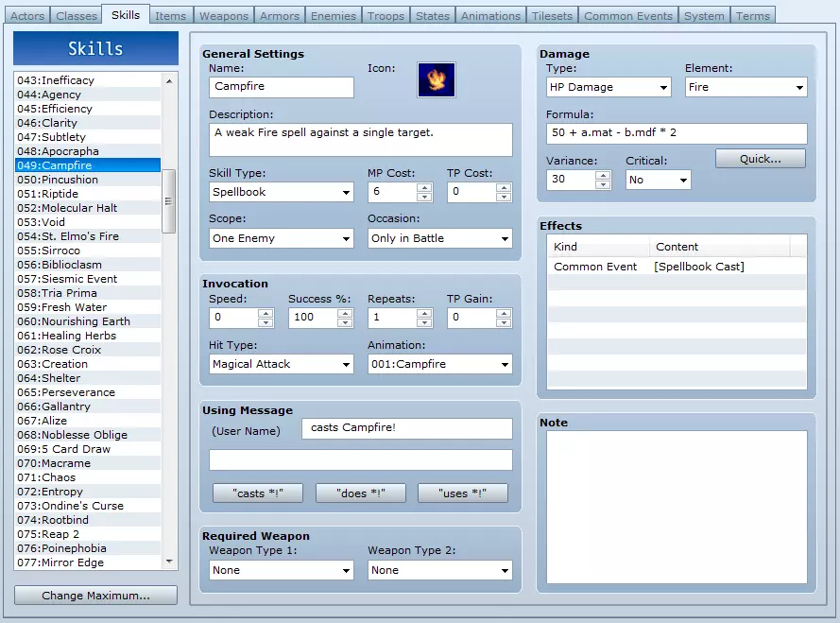This screenshot has width=840, height=623.
Task: Decrease the TP Cost spinner value
Action: tap(504, 197)
